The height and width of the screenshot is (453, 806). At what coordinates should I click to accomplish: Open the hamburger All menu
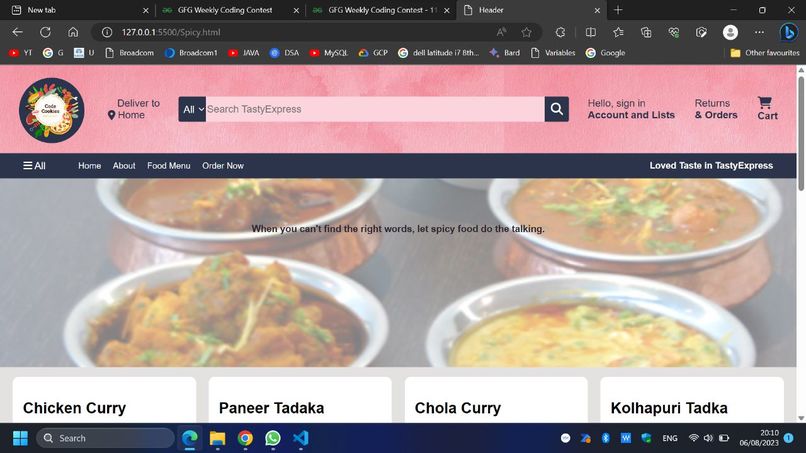pos(34,166)
